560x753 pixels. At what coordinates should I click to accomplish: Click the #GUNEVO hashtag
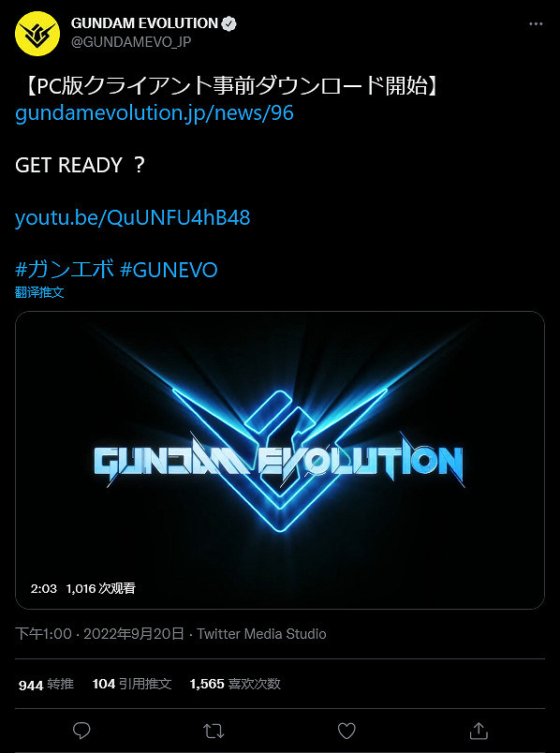pyautogui.click(x=169, y=270)
